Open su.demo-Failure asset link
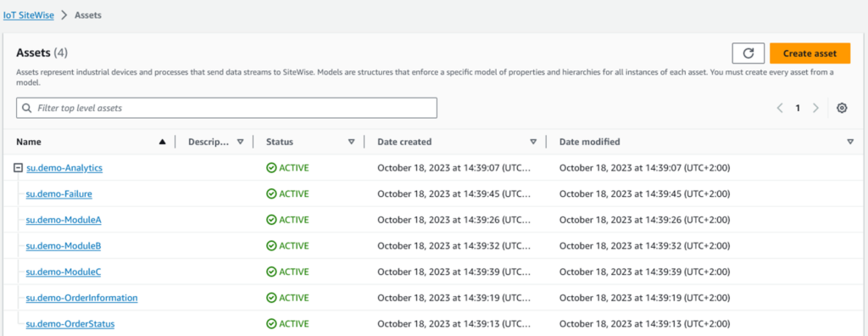 coord(59,194)
